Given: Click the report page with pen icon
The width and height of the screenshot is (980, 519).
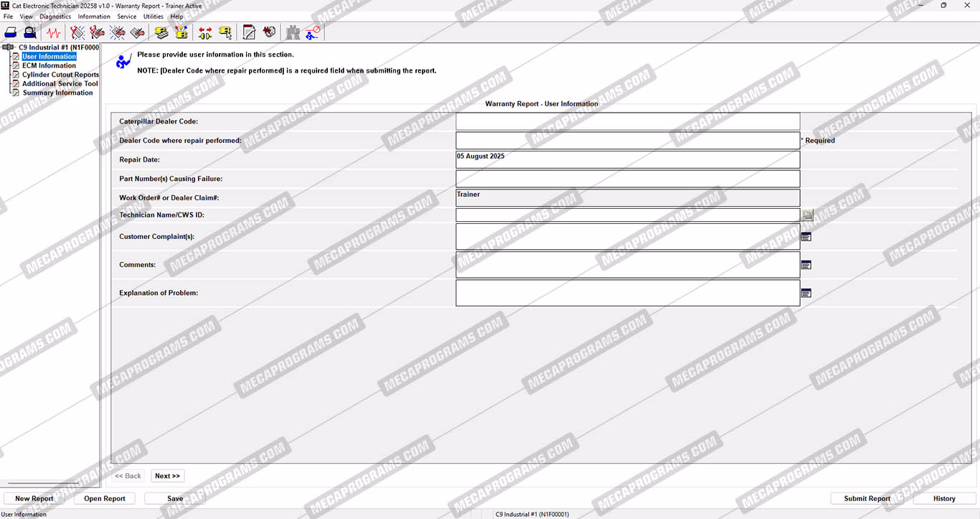Looking at the screenshot, I should pyautogui.click(x=249, y=32).
